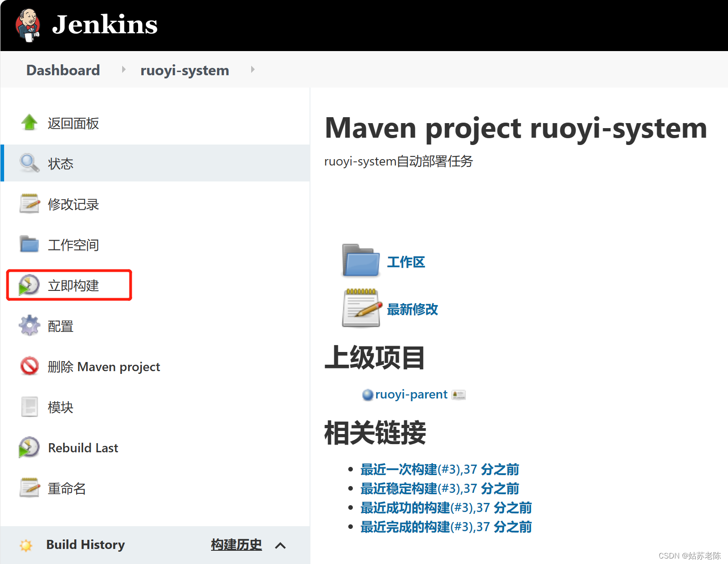
Task: Collapse the Build History panel chevron
Action: [x=281, y=545]
